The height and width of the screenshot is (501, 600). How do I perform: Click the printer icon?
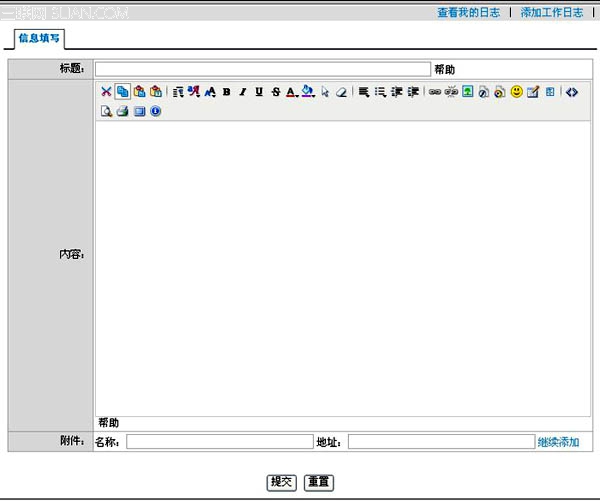pos(122,111)
